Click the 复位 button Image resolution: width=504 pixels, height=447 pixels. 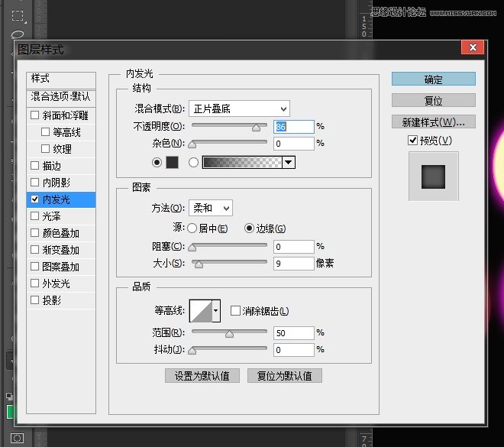pyautogui.click(x=433, y=101)
